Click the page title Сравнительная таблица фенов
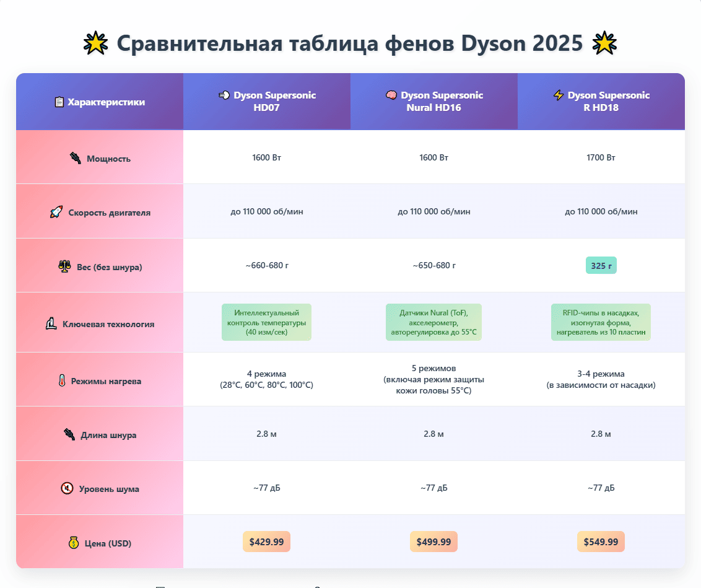 (x=350, y=43)
